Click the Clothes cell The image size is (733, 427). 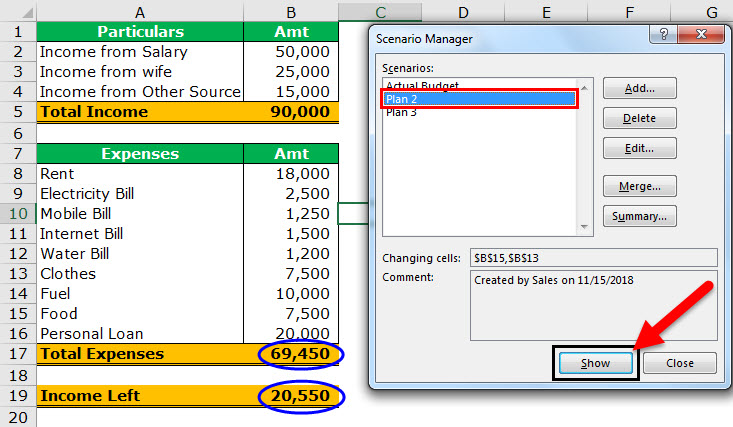tap(140, 274)
